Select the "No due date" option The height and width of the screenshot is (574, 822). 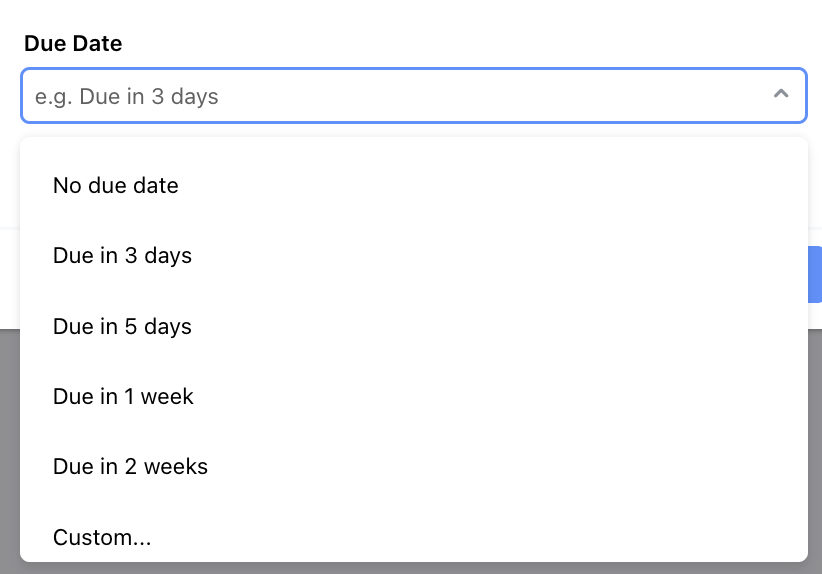point(116,185)
